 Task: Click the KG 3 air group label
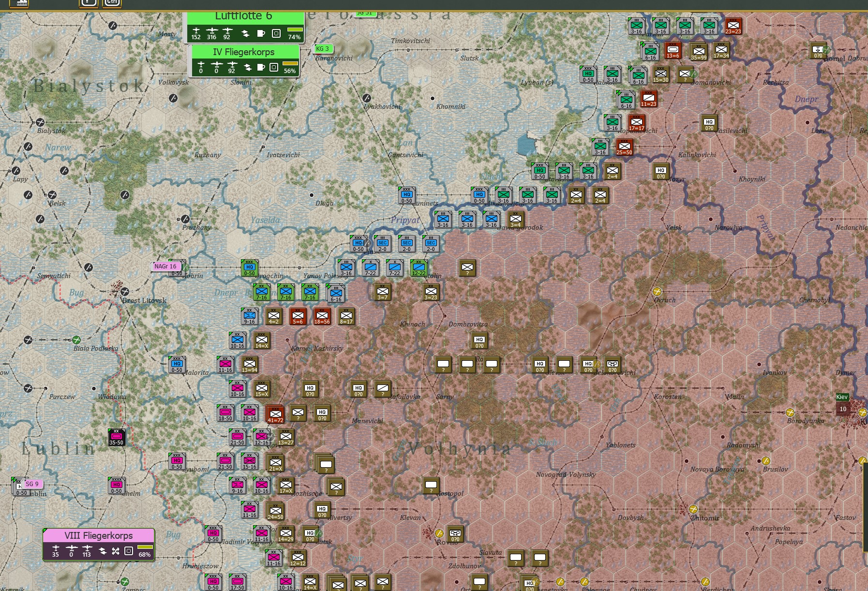click(323, 48)
